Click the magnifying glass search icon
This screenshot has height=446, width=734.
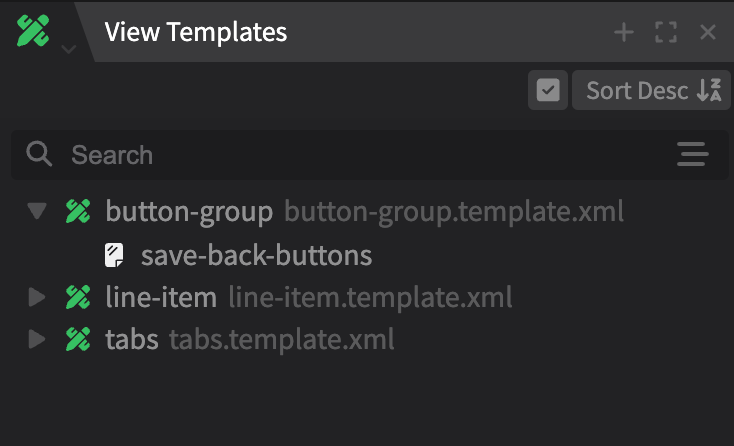coord(40,155)
